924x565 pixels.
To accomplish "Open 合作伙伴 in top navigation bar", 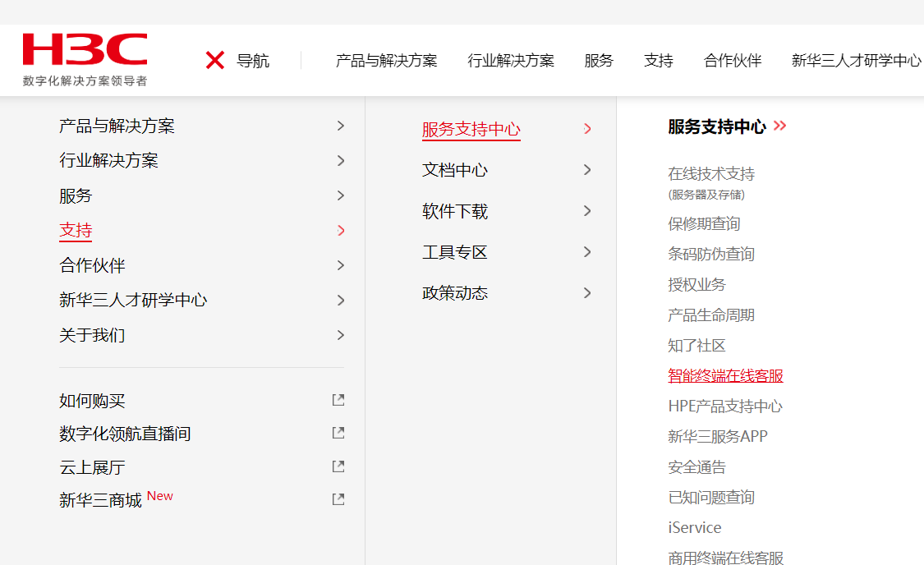I will point(733,60).
